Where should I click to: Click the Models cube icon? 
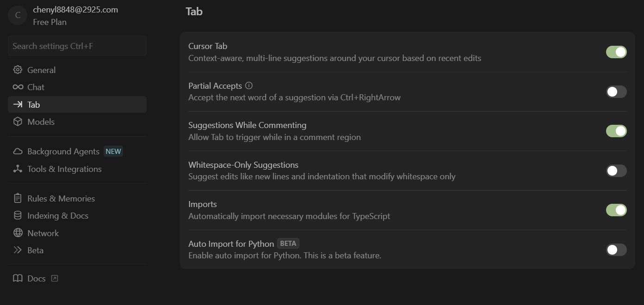click(18, 122)
